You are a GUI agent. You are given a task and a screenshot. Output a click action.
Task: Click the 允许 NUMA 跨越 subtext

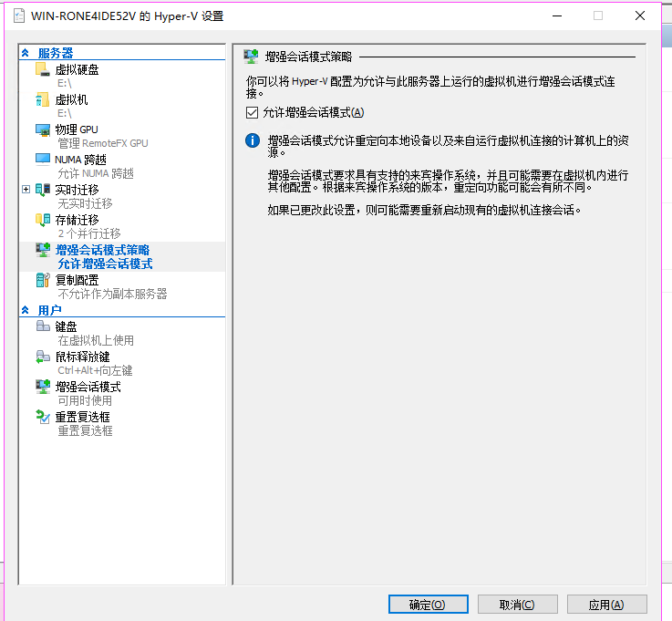96,173
